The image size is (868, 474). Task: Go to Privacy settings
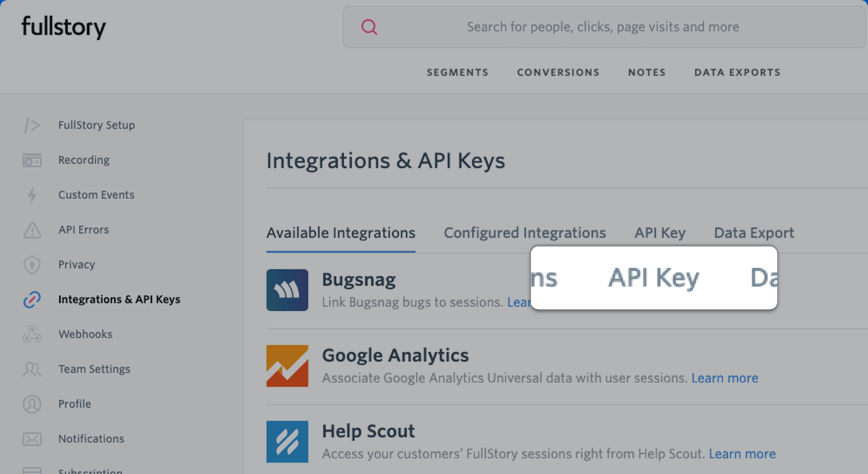point(76,265)
